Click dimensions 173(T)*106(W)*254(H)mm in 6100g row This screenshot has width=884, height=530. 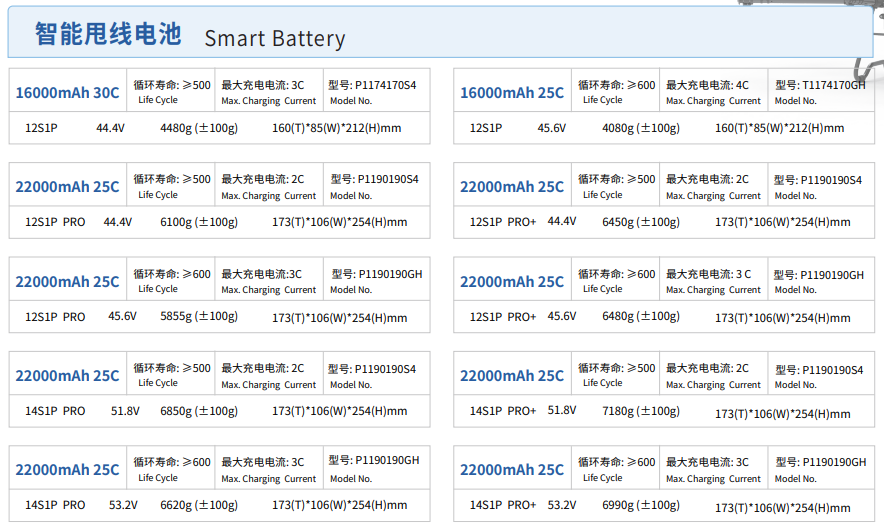(x=339, y=222)
